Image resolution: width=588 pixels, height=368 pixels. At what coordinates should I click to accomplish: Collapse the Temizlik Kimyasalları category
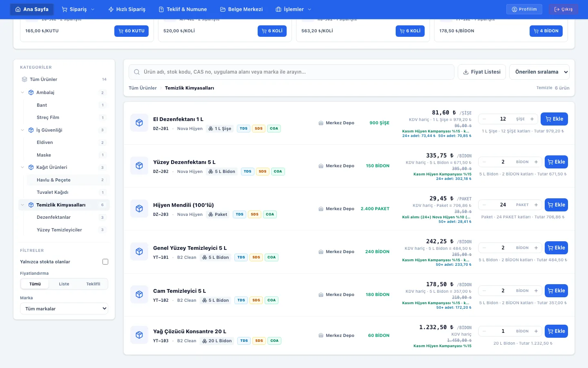tap(22, 205)
